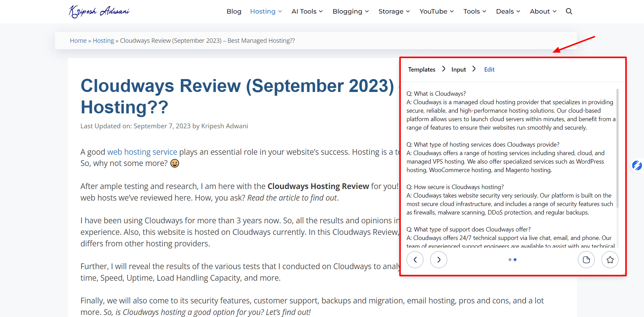
Task: Click the search magnifier icon
Action: [x=569, y=11]
